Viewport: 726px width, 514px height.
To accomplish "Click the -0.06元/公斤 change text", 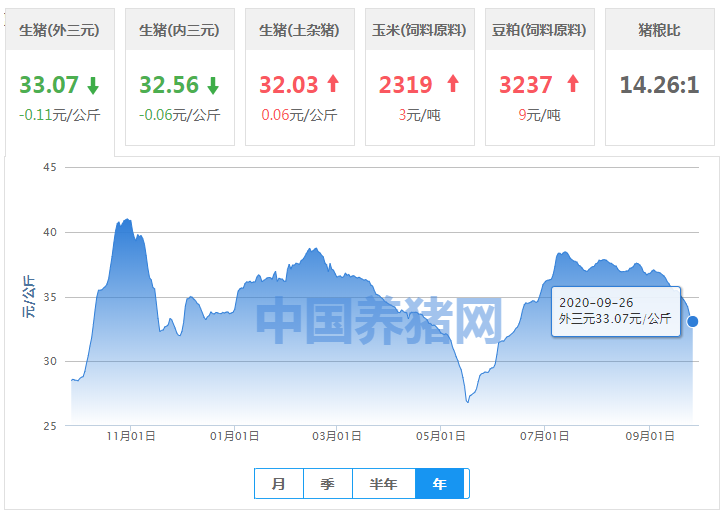I will [x=180, y=115].
